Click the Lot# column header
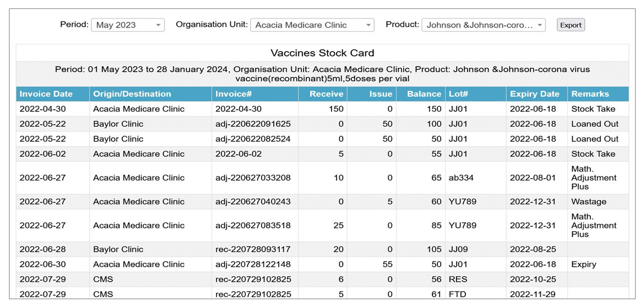The width and height of the screenshot is (644, 307). click(x=458, y=94)
